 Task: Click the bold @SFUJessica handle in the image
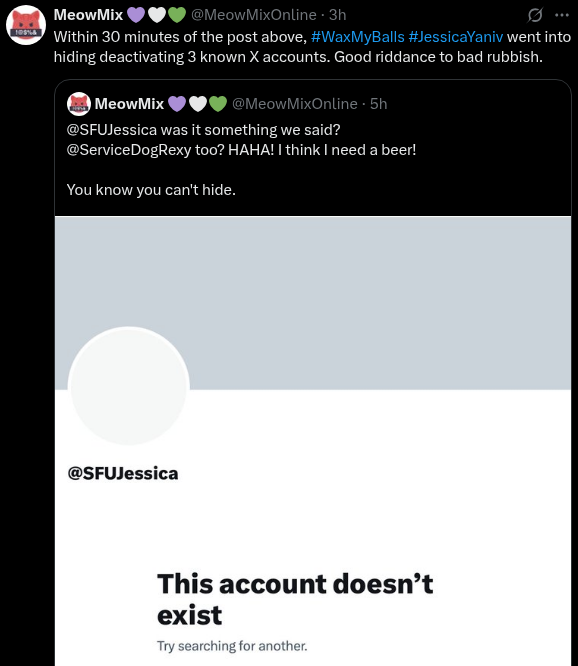123,473
